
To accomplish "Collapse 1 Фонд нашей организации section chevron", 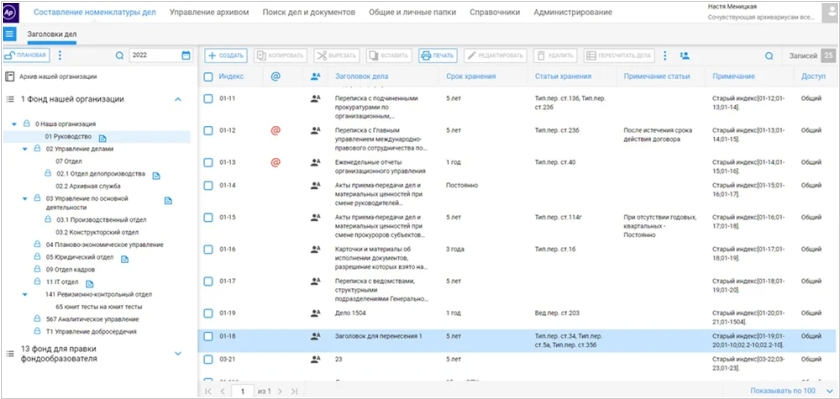I will tap(178, 99).
